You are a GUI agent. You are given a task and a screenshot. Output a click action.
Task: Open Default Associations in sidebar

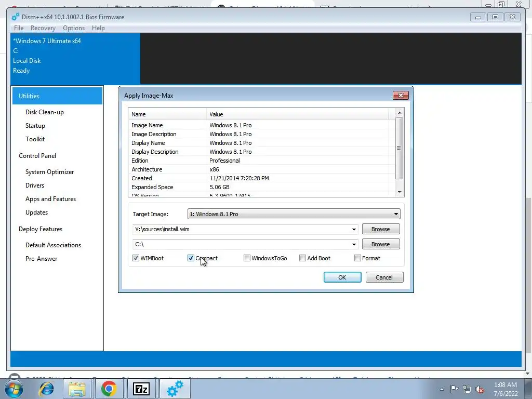click(54, 245)
